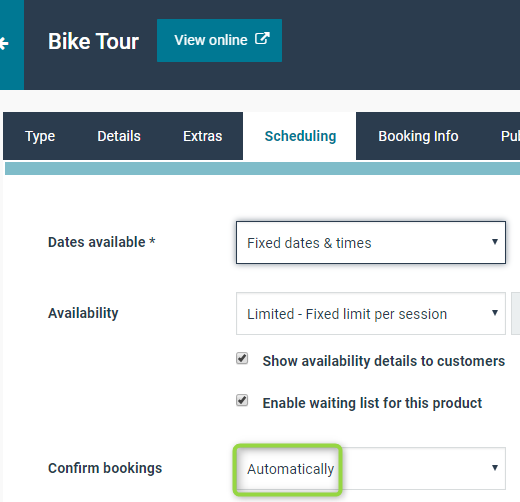Click the Availability dropdown caret
The width and height of the screenshot is (520, 502).
pyautogui.click(x=495, y=313)
